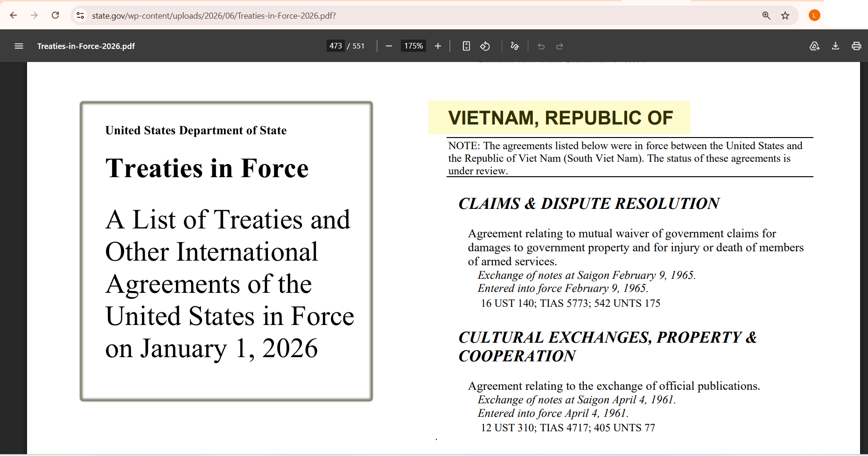Click 'A List of Treaties and Other International Agreements' subtitle
The image size is (868, 456).
click(x=230, y=284)
